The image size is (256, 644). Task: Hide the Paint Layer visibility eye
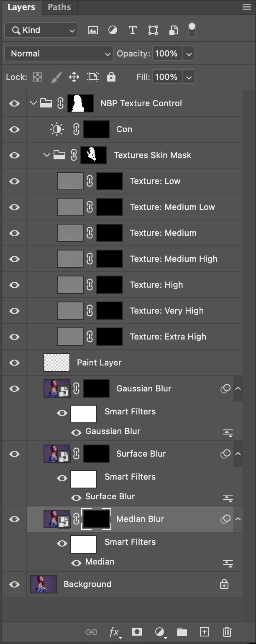click(x=14, y=363)
